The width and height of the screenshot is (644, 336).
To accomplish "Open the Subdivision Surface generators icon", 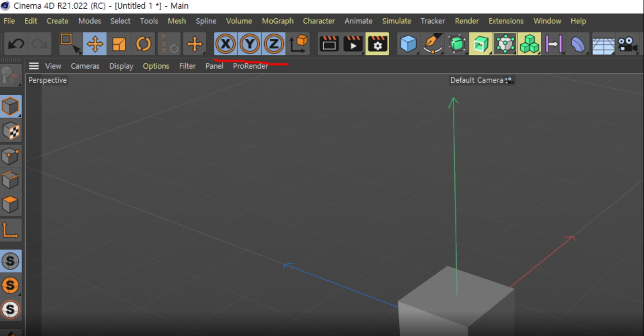I will coord(457,44).
